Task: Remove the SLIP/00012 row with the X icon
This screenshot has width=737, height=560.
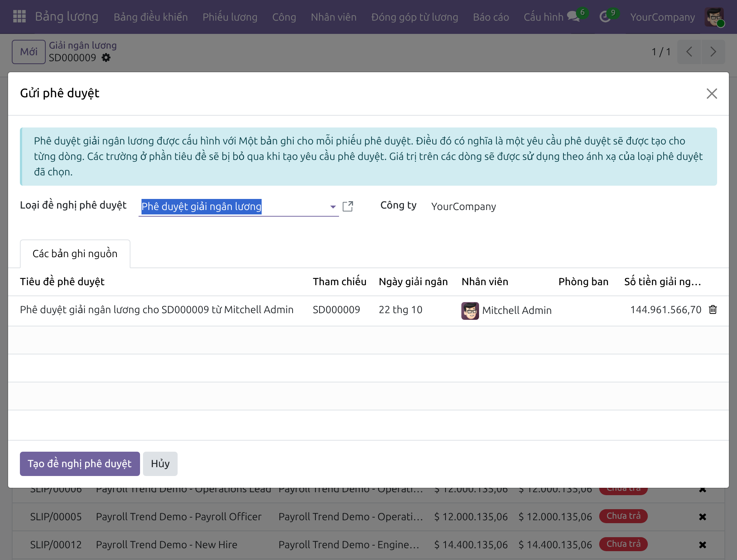Action: coord(702,545)
